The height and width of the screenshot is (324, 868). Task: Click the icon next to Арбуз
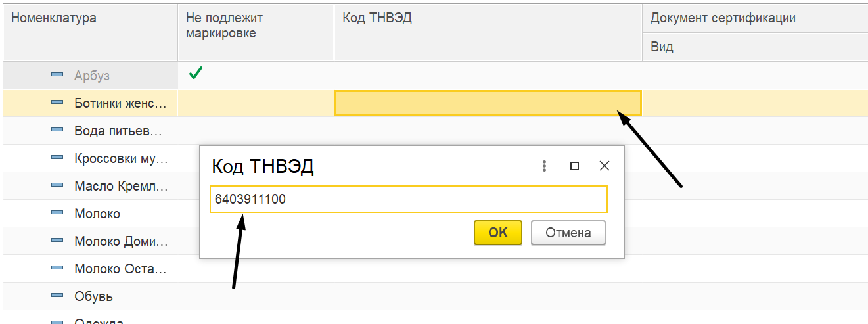[x=57, y=76]
